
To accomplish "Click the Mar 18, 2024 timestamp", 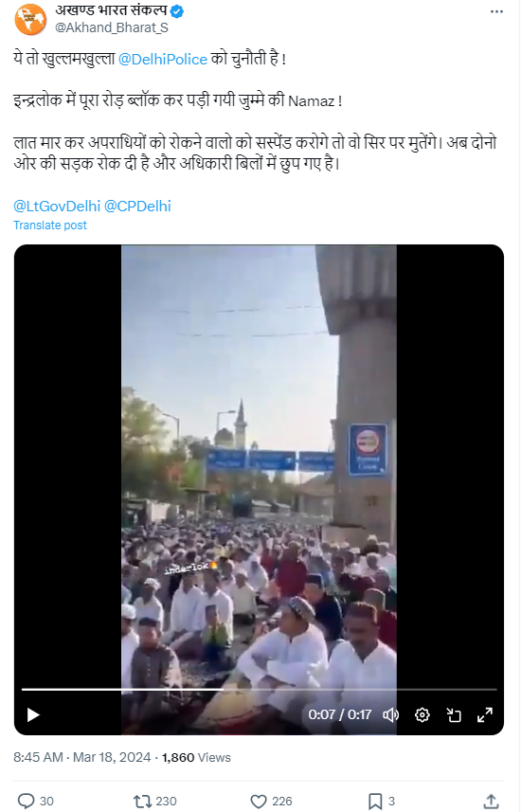I will 112,757.
